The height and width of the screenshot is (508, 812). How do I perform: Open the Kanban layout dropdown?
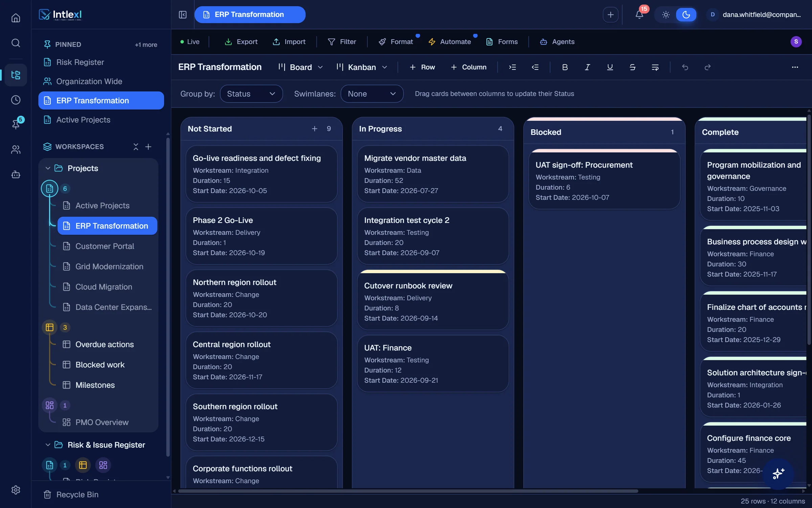(362, 67)
